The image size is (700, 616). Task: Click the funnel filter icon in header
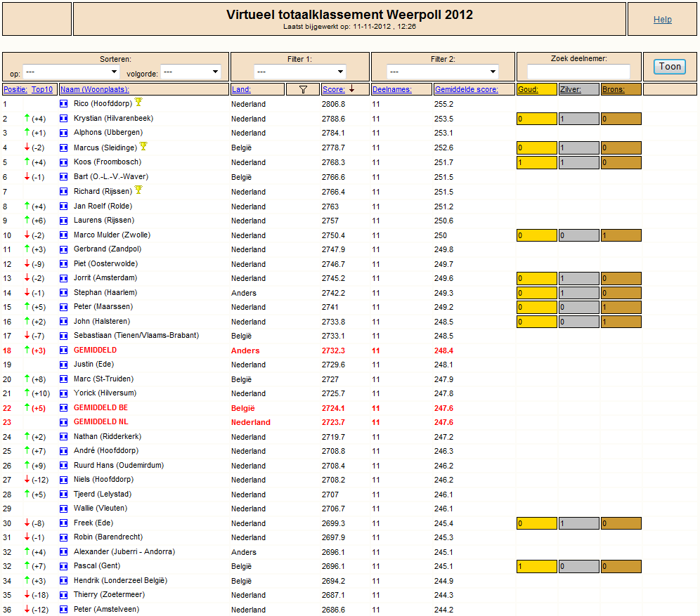click(303, 90)
